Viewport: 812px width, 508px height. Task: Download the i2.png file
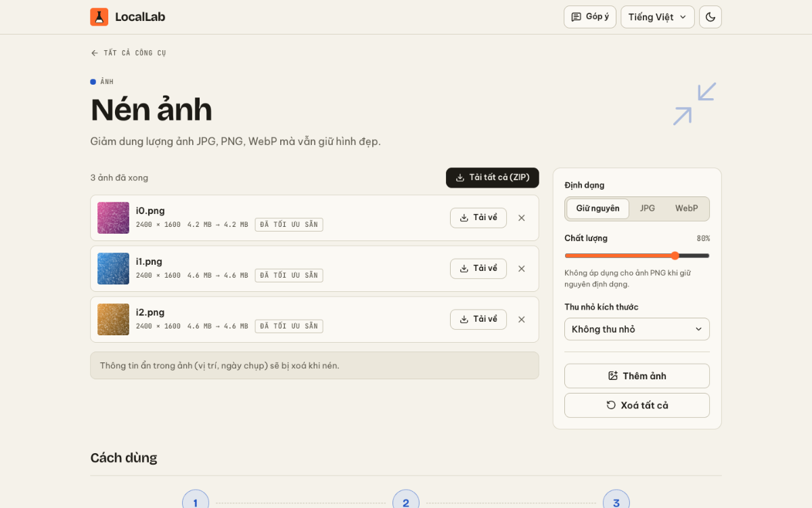coord(478,320)
